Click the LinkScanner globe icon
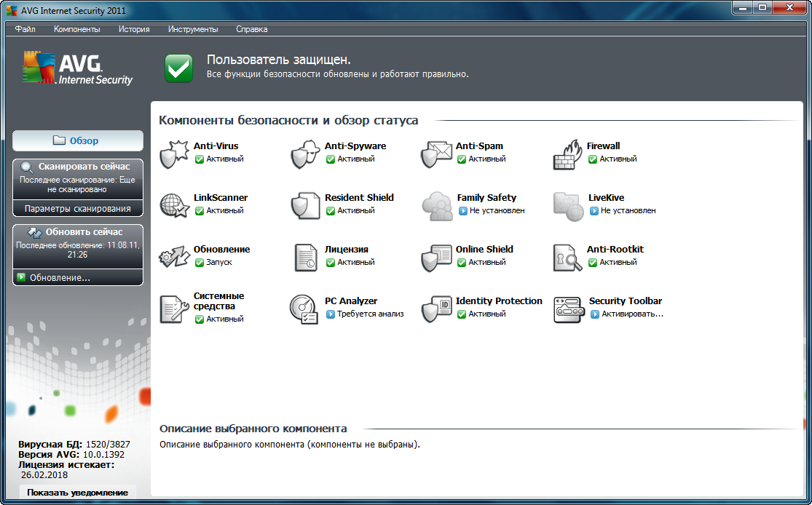Screen dimensions: 812x505 pyautogui.click(x=174, y=205)
